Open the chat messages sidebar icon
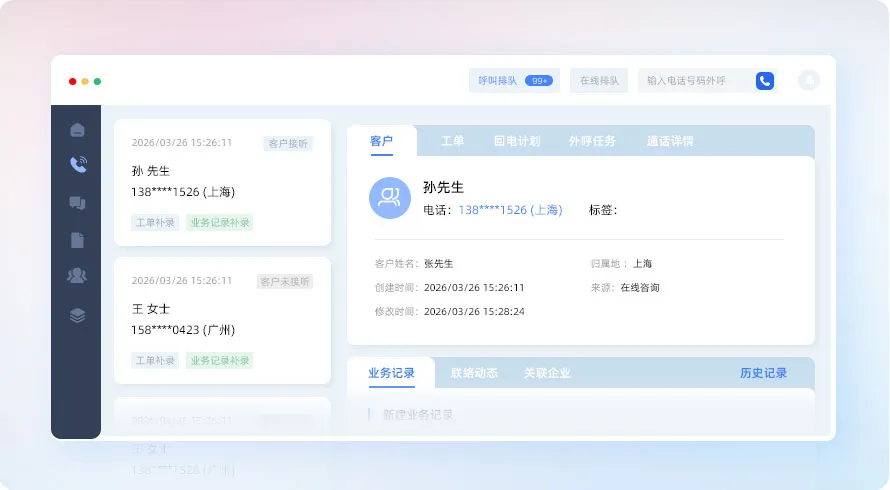The height and width of the screenshot is (490, 890). (x=77, y=203)
